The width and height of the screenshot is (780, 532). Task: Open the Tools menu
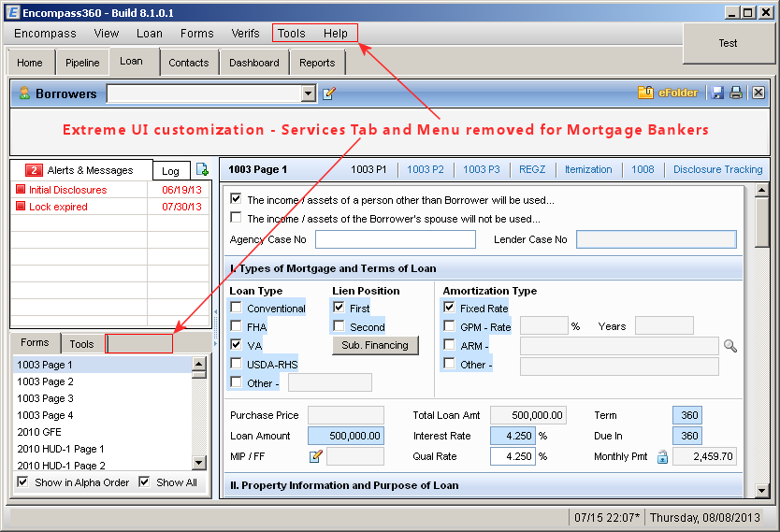[292, 34]
